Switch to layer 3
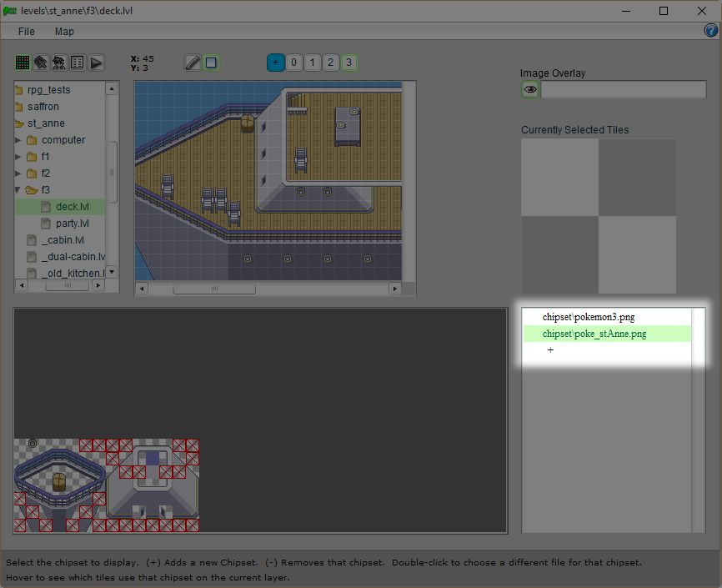The image size is (722, 588). (348, 63)
